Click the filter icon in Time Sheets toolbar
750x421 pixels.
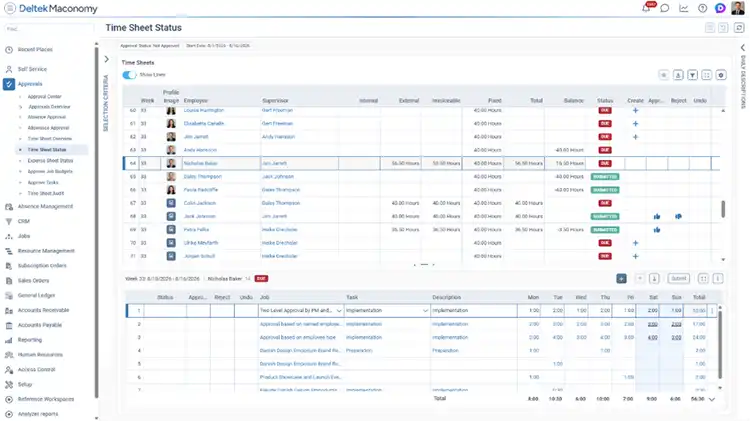(693, 75)
